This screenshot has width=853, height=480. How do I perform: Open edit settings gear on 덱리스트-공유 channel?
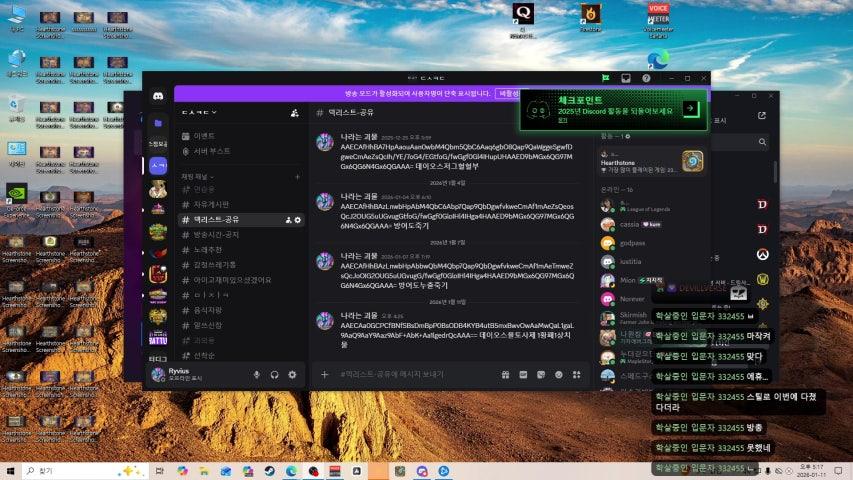tap(298, 219)
